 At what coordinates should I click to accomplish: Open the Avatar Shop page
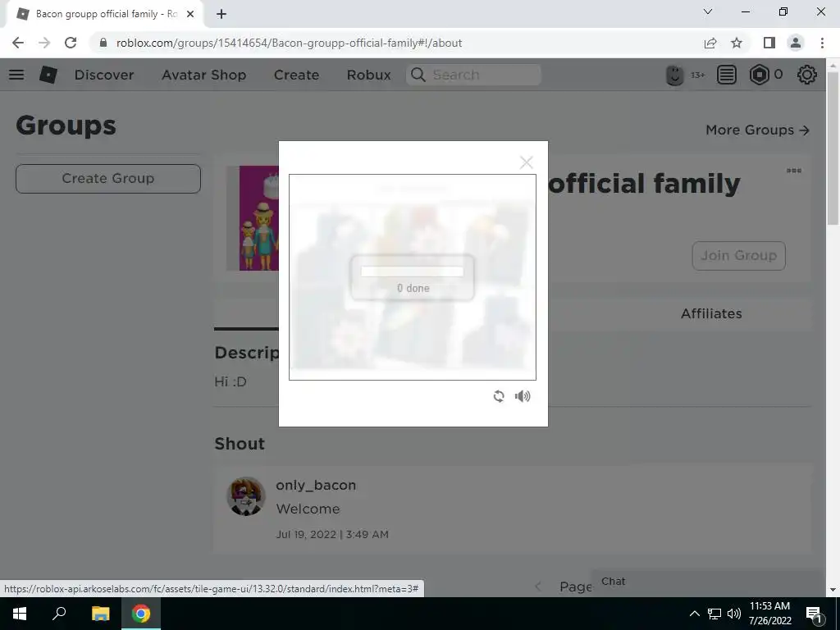[x=204, y=75]
